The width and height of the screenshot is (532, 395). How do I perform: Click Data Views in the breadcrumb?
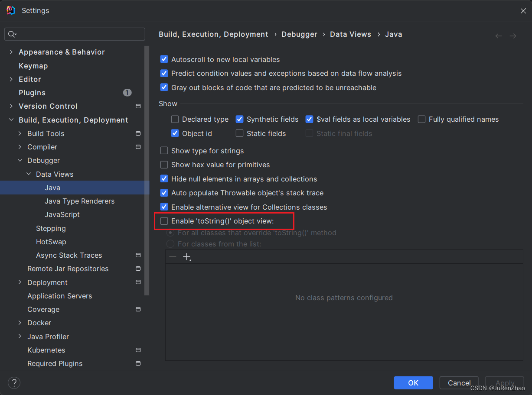tap(350, 34)
